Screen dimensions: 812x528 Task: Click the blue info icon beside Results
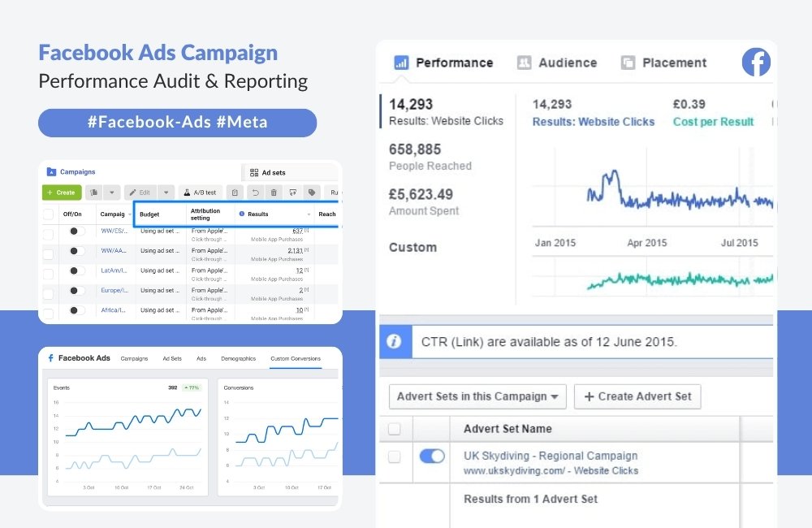(242, 214)
